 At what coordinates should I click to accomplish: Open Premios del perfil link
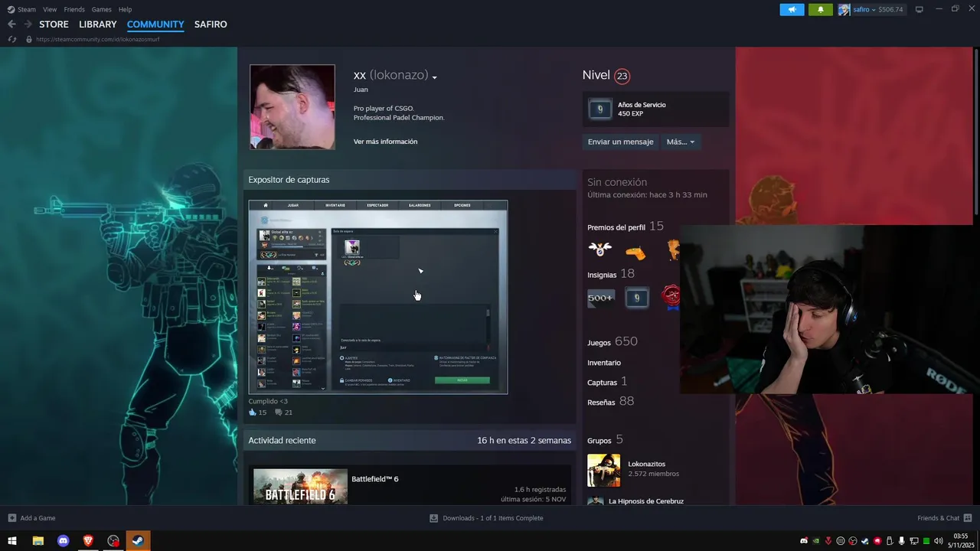tap(626, 227)
